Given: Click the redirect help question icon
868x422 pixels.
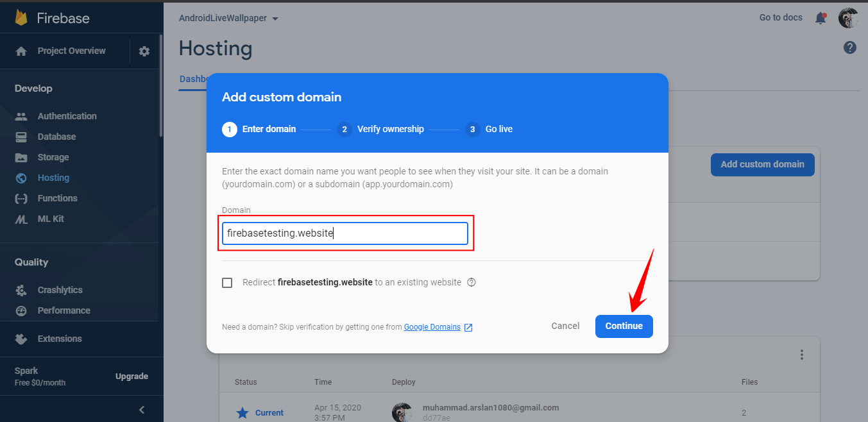Looking at the screenshot, I should point(472,282).
